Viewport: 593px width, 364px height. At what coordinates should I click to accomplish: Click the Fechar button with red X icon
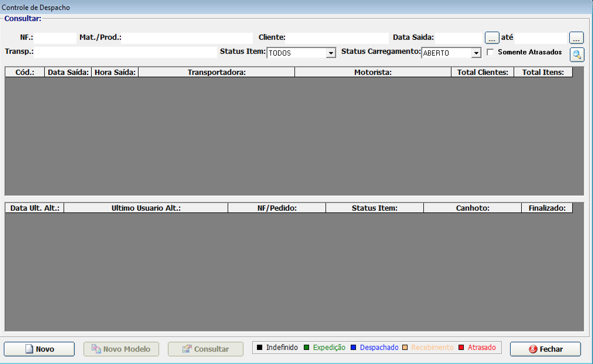click(x=545, y=349)
